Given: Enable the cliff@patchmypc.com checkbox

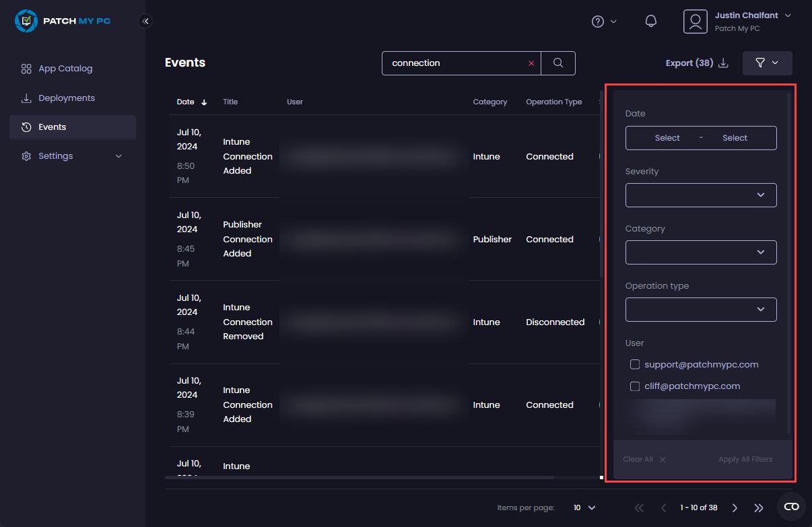Looking at the screenshot, I should click(x=635, y=386).
